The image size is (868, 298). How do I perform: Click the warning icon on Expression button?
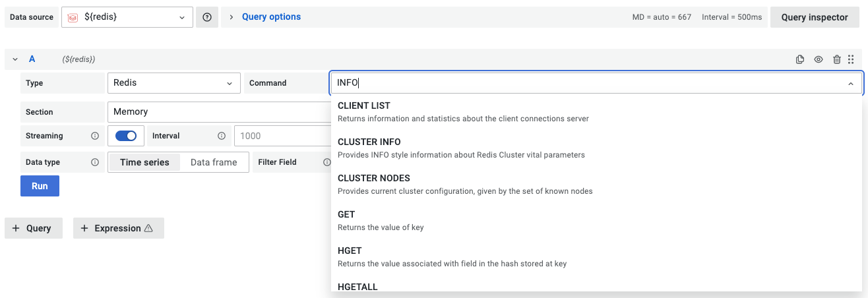tap(148, 228)
